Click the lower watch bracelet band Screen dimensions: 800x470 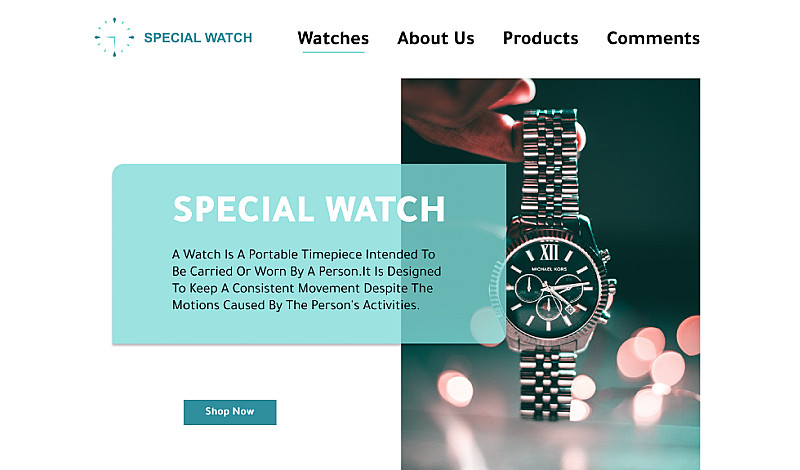coord(547,385)
